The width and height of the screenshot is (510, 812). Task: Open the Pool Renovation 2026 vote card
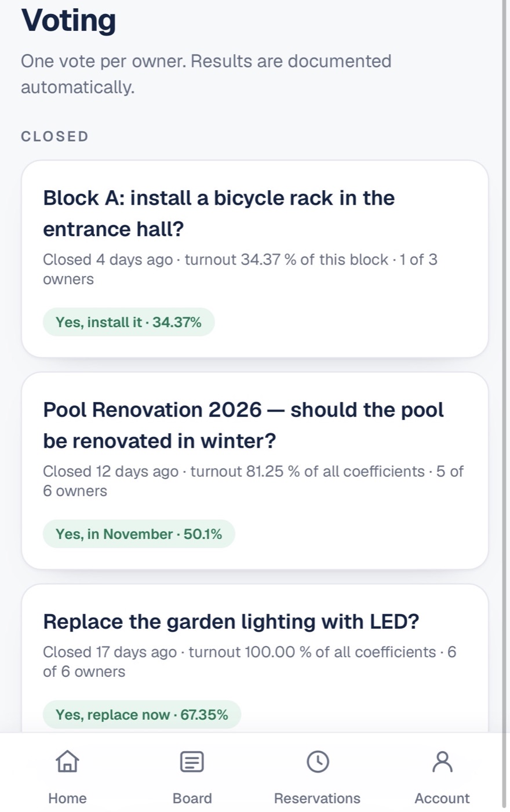[x=255, y=470]
